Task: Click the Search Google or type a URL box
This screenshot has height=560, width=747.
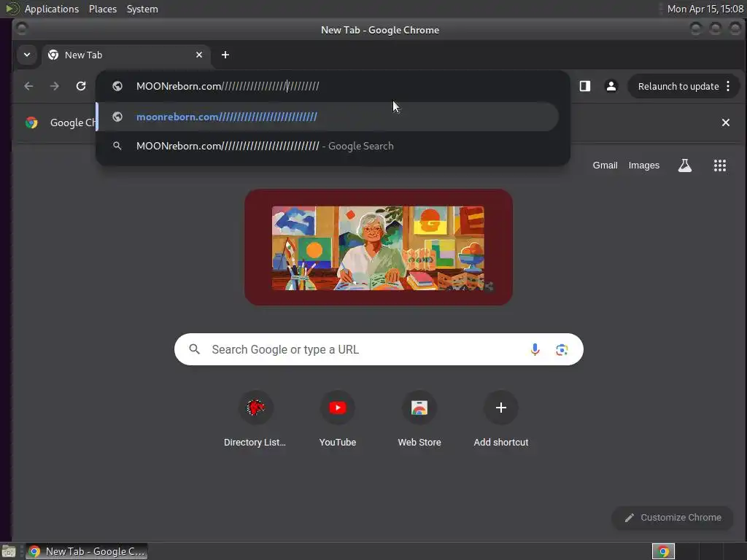Action: [379, 349]
